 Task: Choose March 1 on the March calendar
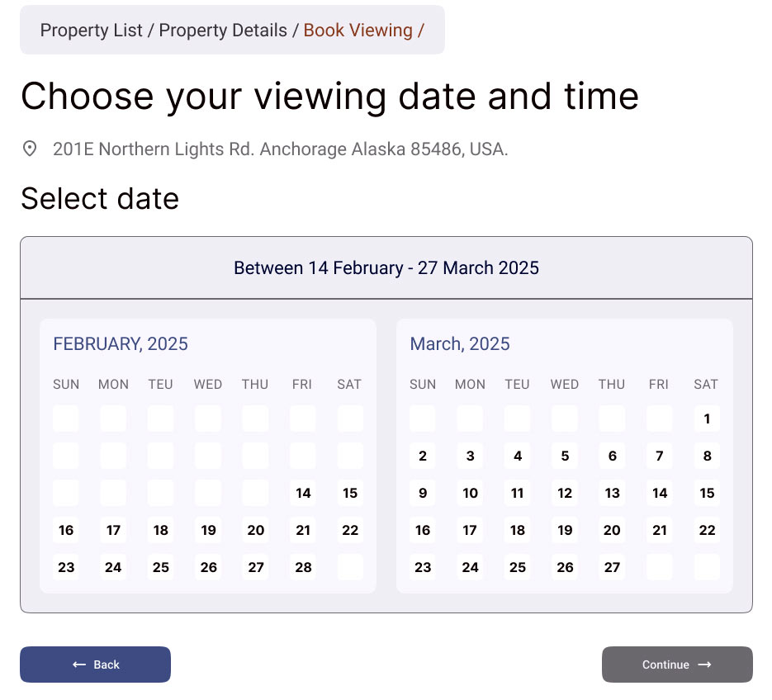(706, 419)
